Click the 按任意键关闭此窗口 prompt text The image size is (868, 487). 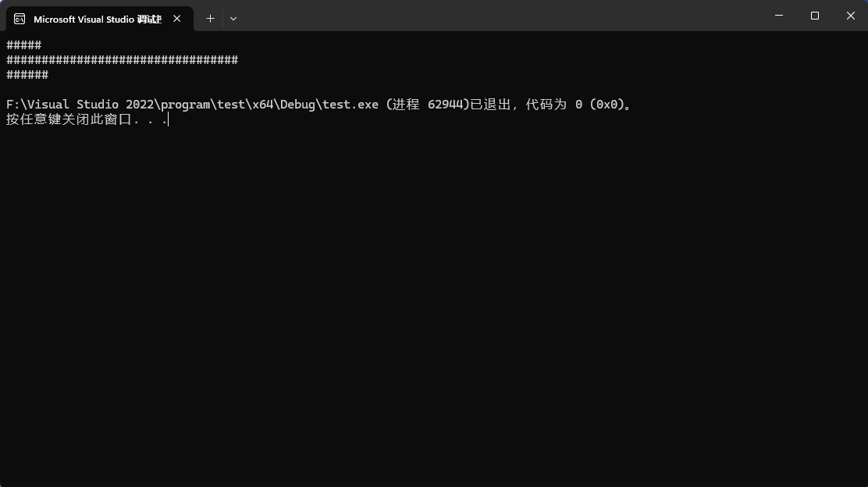pos(69,119)
